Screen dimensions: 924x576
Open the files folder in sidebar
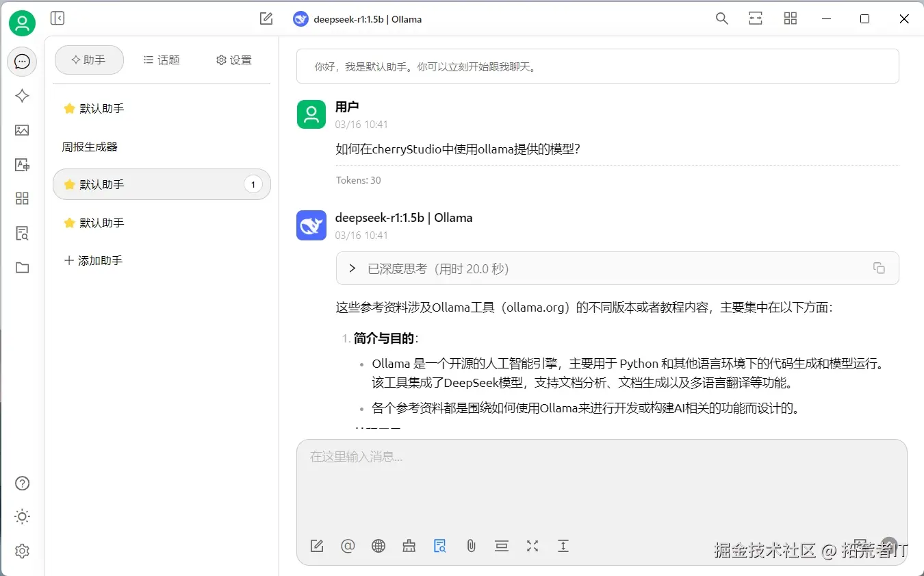[x=22, y=267]
